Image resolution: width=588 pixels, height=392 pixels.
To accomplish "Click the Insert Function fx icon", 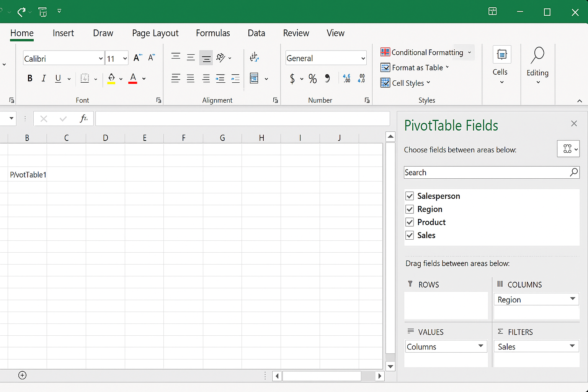I will [84, 119].
